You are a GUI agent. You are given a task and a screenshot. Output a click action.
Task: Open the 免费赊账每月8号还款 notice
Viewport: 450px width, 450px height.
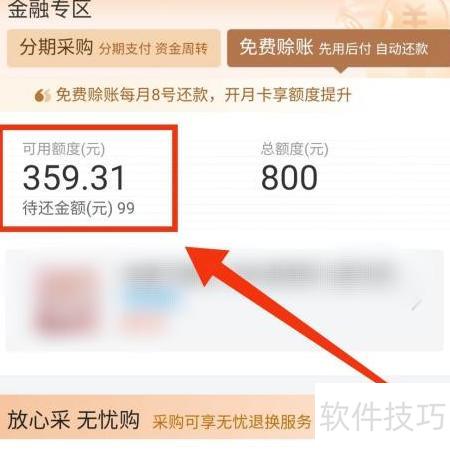203,95
